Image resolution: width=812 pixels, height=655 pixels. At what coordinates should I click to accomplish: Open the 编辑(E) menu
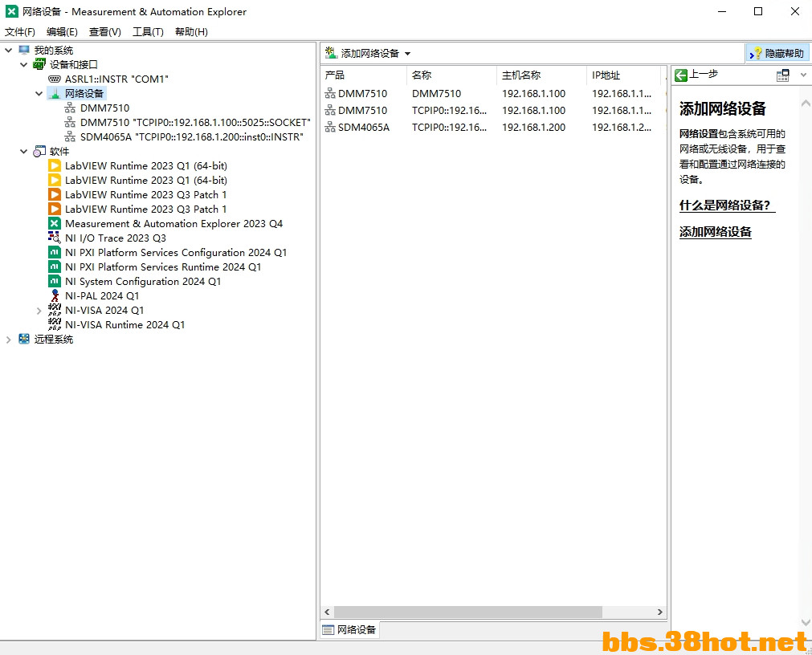pos(62,32)
